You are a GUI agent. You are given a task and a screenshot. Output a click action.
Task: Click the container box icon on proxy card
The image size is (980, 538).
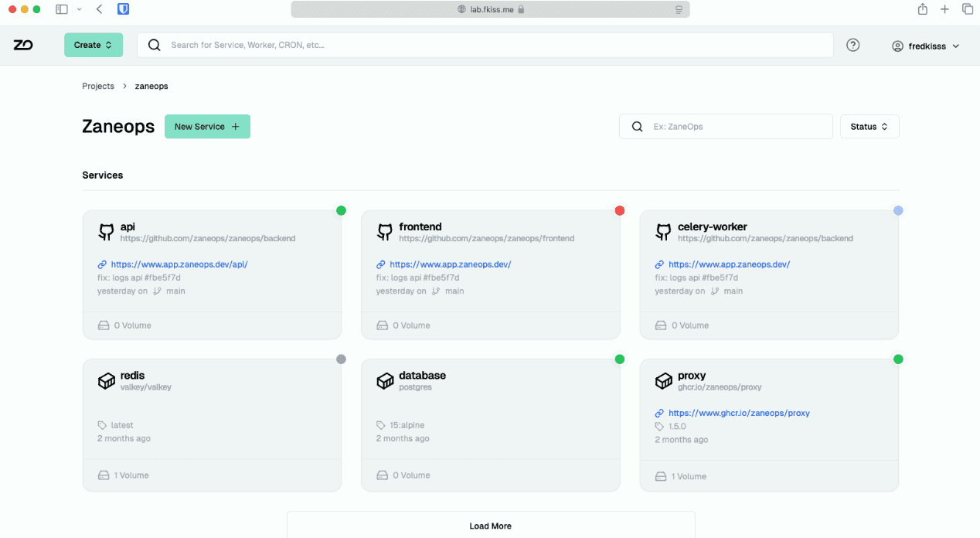pos(663,381)
